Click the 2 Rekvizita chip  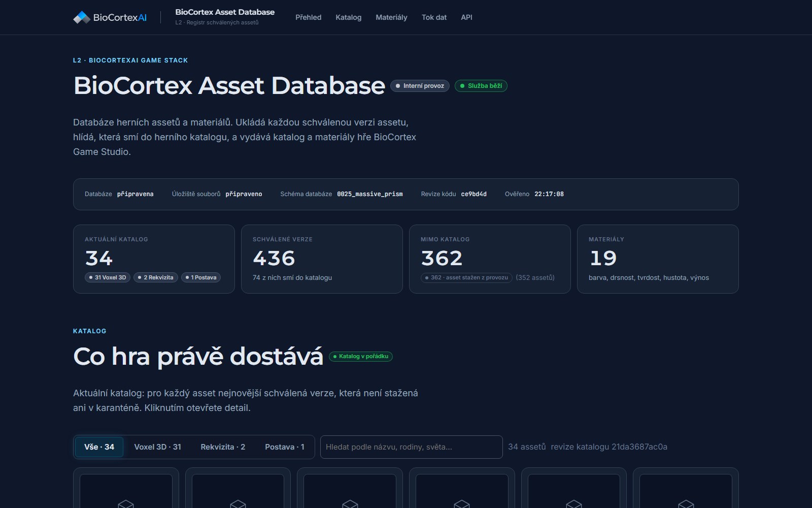click(156, 277)
